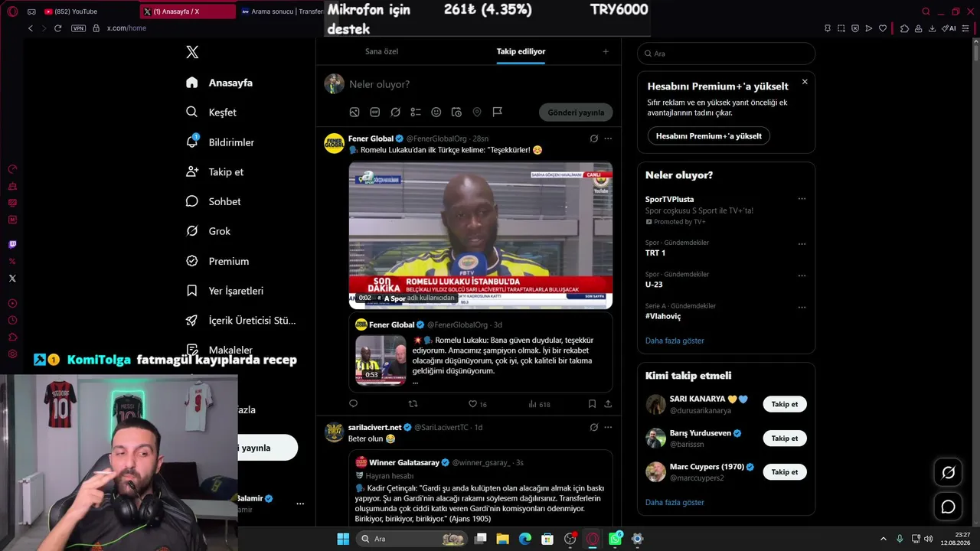Open more options on the Fener Global post
The image size is (980, 551).
[608, 139]
